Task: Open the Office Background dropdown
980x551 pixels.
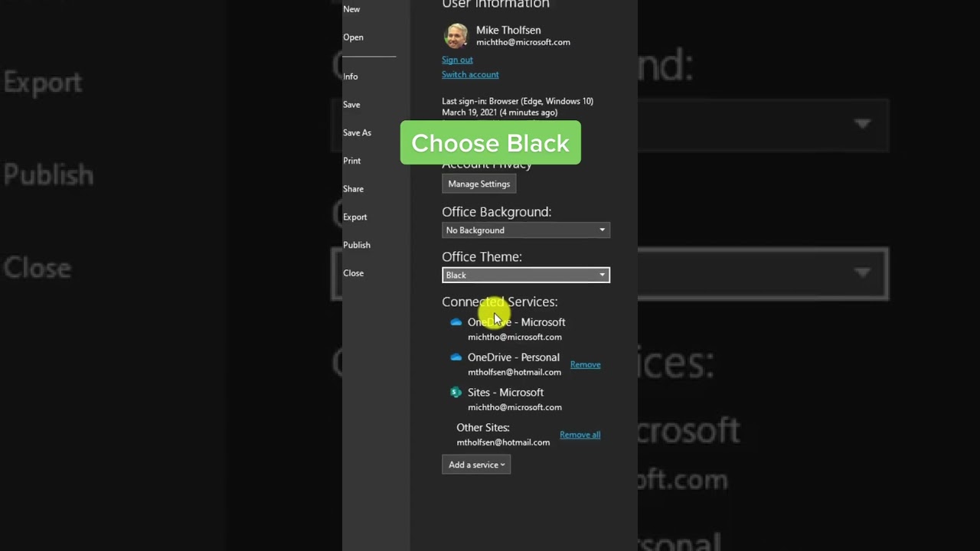Action: (x=526, y=230)
